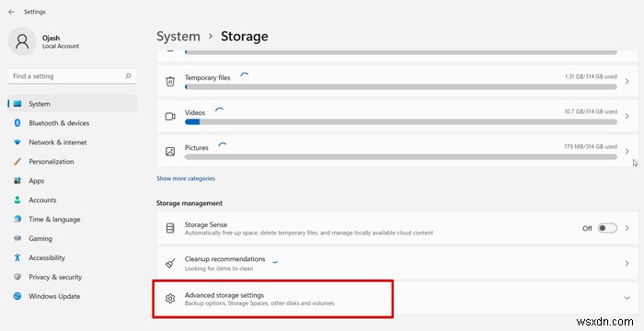Viewport: 644px width, 331px height.
Task: Open Storage Sense page chevron
Action: tap(627, 228)
